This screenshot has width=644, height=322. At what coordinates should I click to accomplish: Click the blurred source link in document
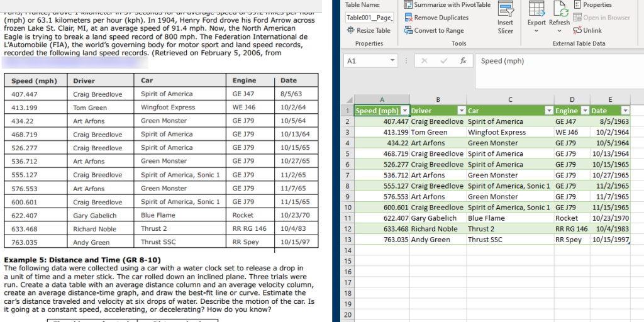pyautogui.click(x=75, y=62)
